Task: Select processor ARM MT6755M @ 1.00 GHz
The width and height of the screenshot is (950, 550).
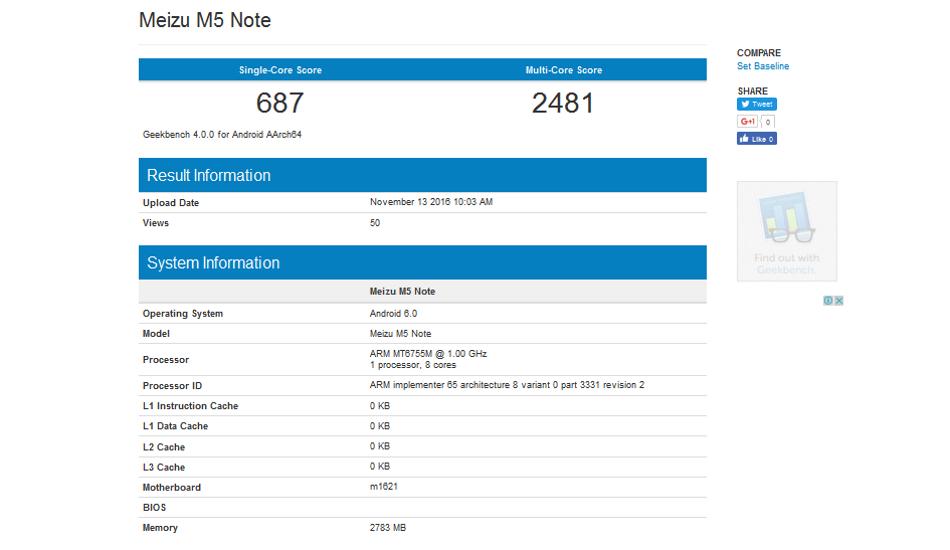Action: (x=428, y=354)
